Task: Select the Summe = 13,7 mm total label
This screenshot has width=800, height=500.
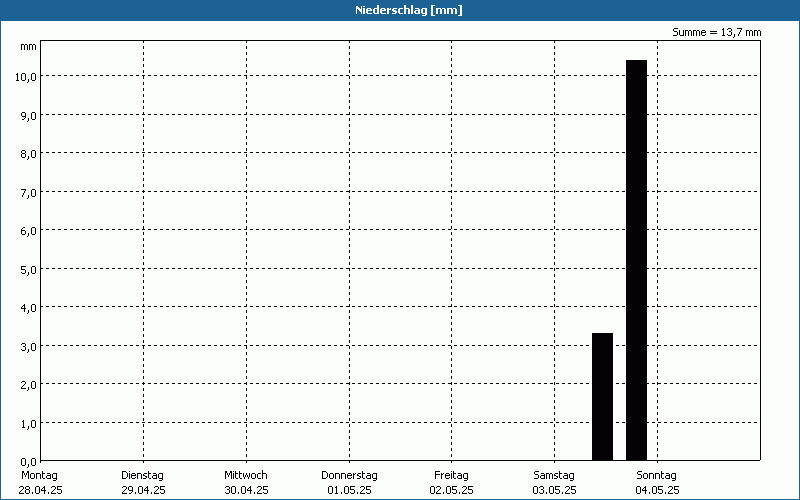Action: coord(716,32)
